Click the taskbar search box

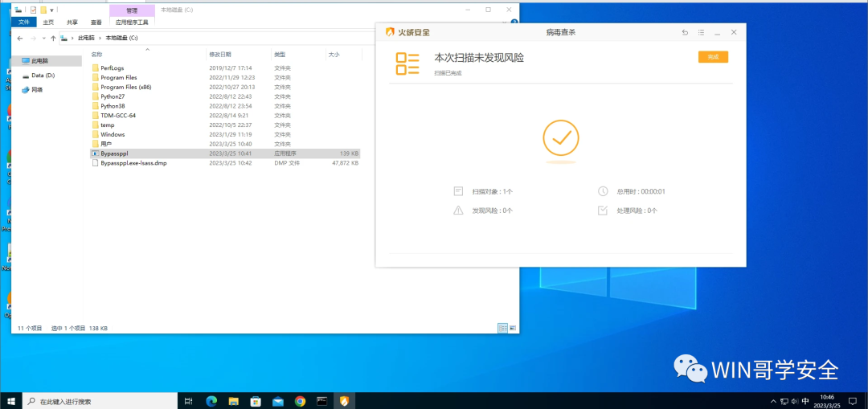point(100,401)
